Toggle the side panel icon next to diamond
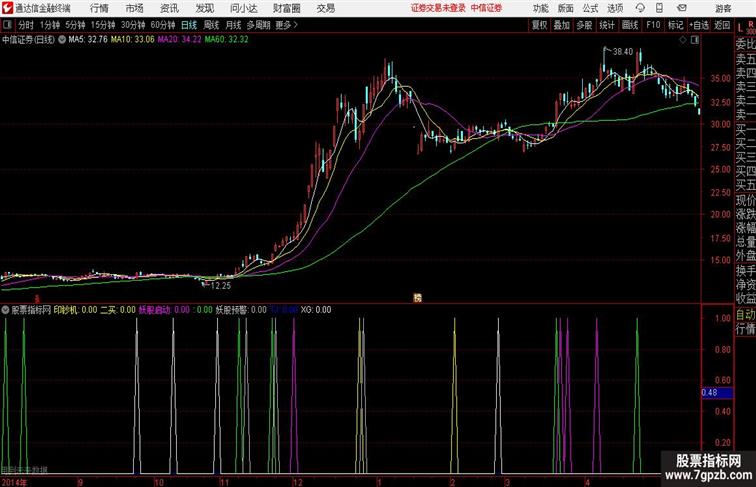Image resolution: width=756 pixels, height=487 pixels. [695, 40]
